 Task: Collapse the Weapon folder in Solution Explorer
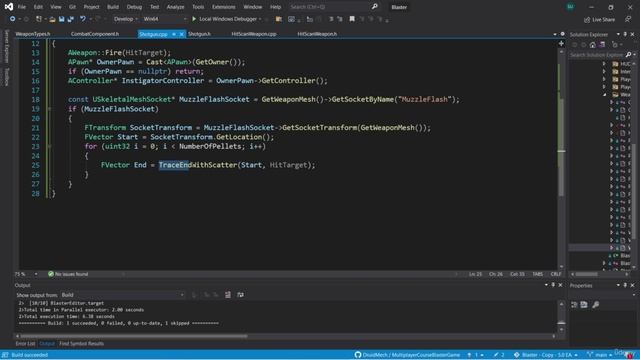tap(604, 95)
